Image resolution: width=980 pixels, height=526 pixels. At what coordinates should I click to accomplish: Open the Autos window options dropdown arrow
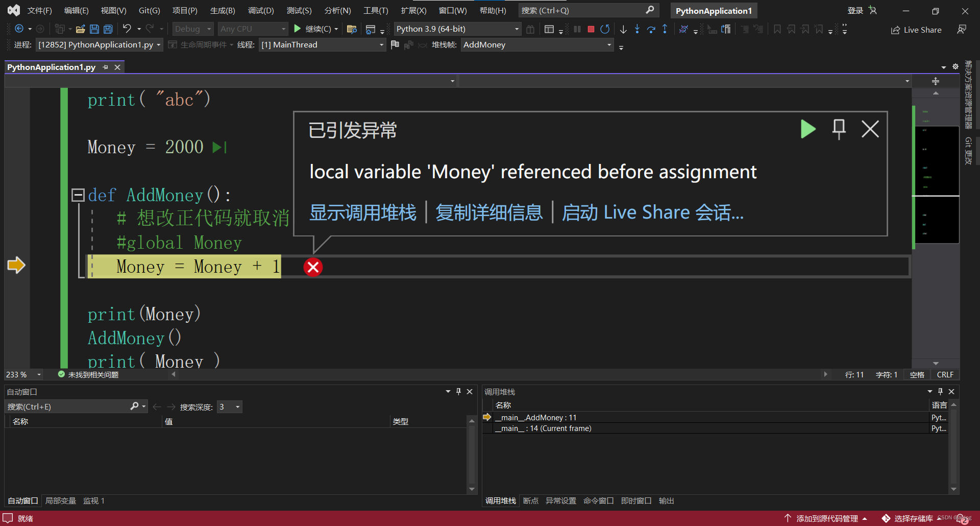pos(448,392)
